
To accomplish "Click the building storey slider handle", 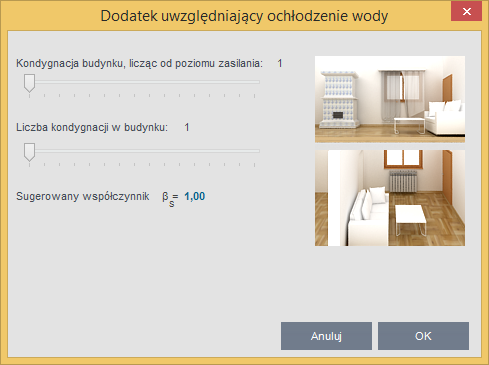I will point(29,83).
